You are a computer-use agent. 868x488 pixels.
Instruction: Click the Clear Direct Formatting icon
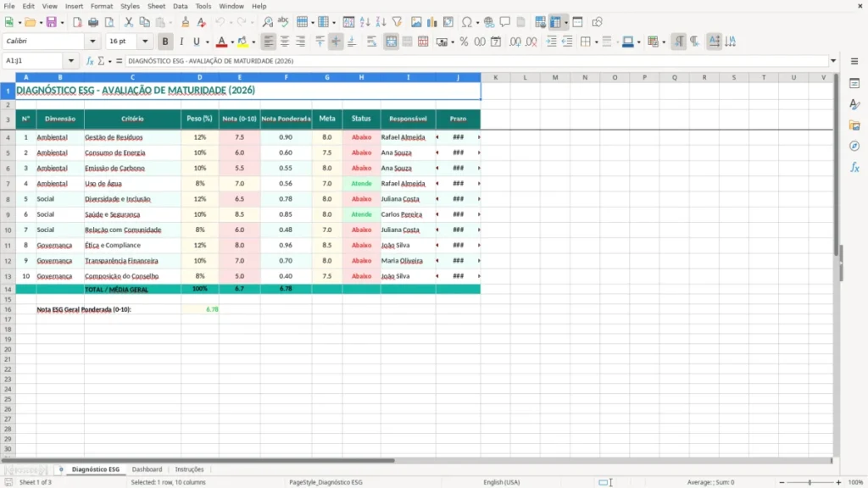[202, 22]
